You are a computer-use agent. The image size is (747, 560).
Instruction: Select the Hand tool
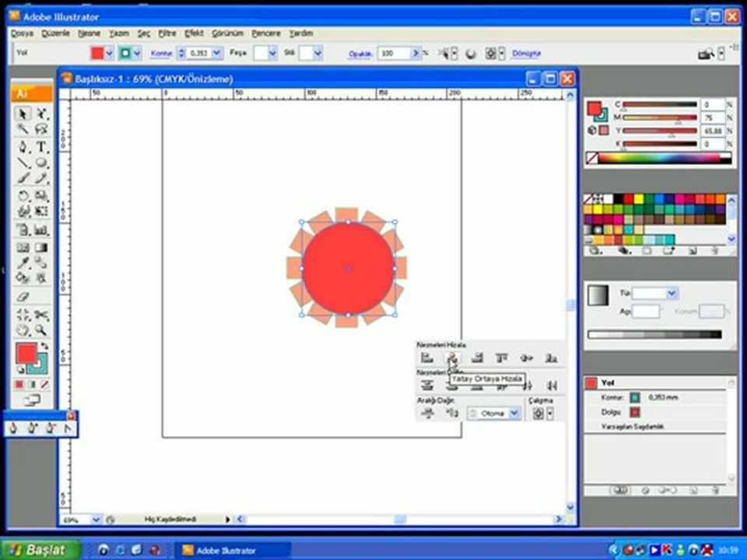pyautogui.click(x=22, y=330)
